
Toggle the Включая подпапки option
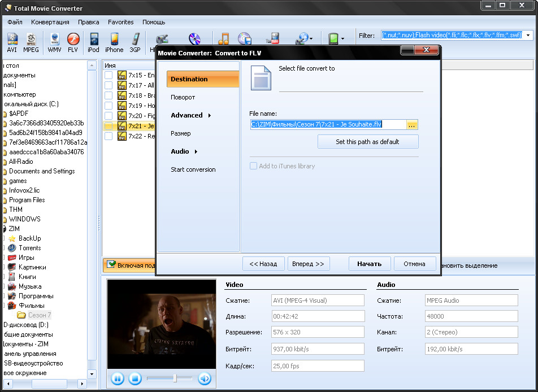point(130,265)
